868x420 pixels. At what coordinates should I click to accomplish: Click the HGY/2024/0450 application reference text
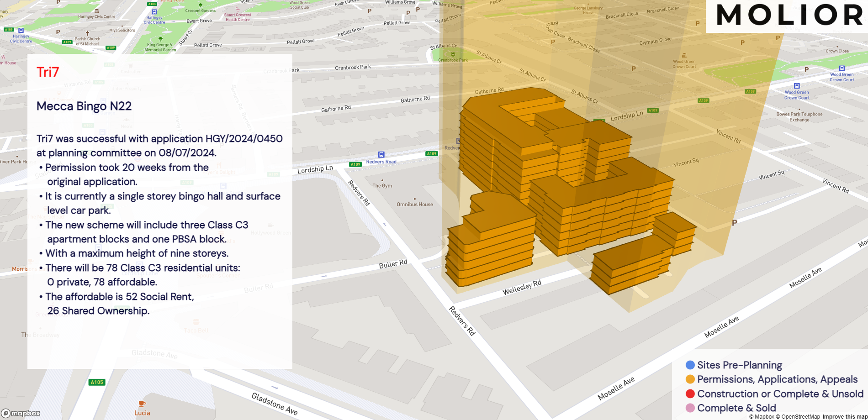point(244,139)
